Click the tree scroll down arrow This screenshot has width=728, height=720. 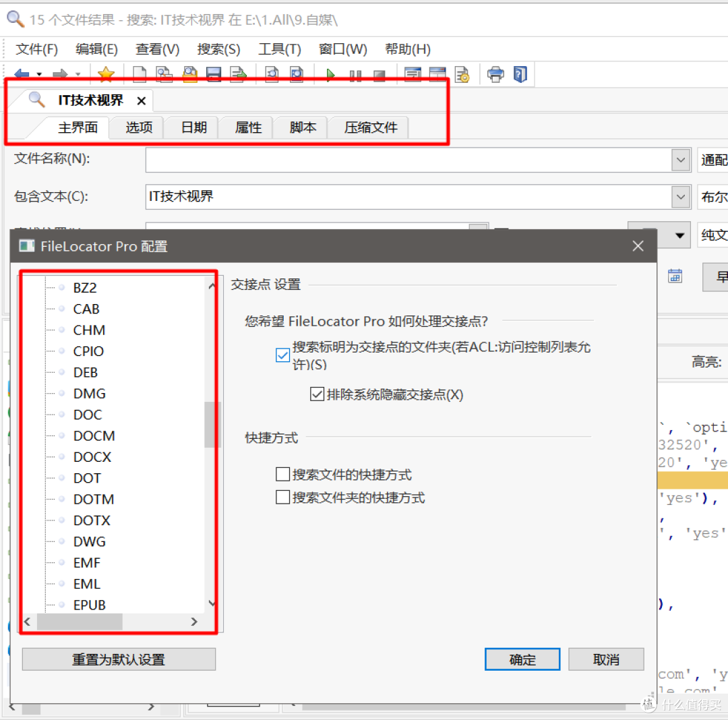(x=211, y=603)
